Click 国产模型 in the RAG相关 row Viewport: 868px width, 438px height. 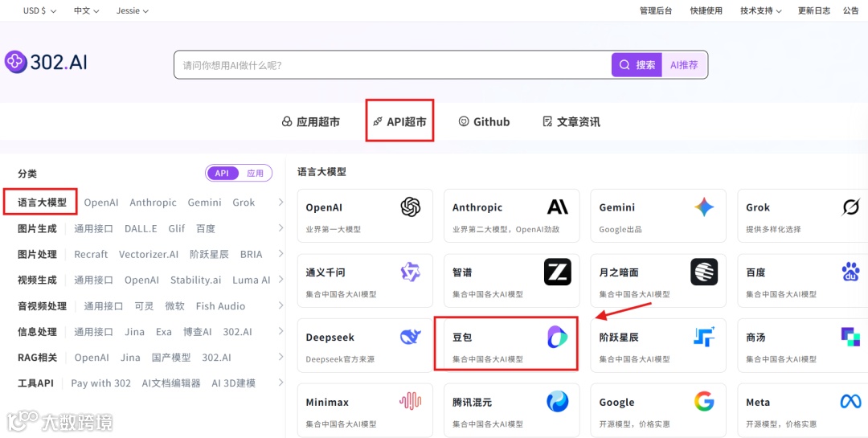pos(171,357)
